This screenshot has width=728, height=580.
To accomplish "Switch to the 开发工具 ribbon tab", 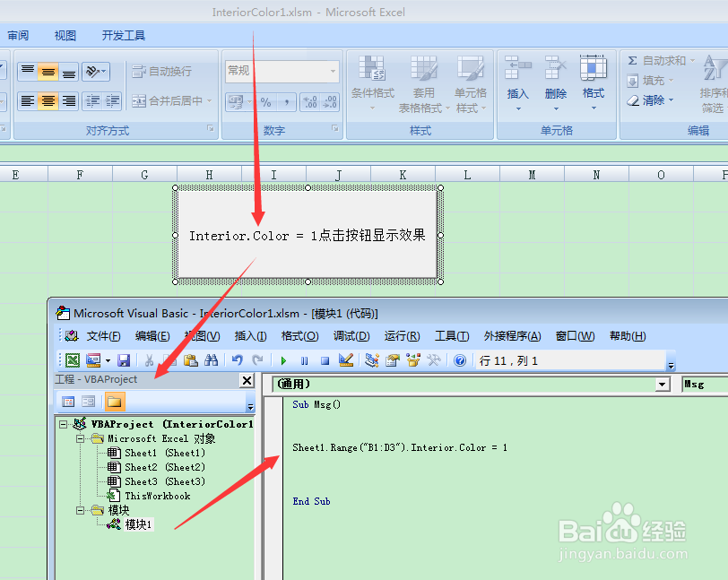I will (124, 35).
